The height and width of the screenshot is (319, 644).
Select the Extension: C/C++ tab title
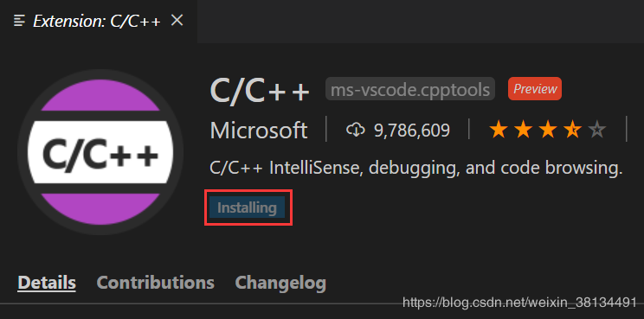tap(97, 21)
